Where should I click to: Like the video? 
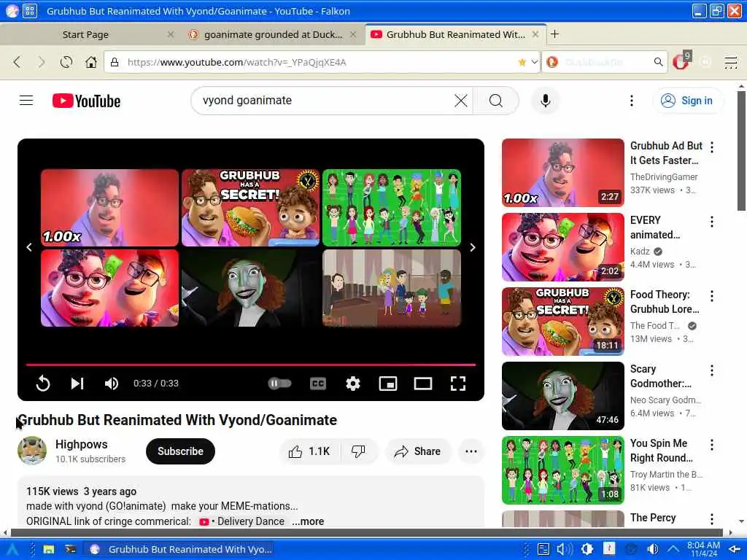(310, 451)
